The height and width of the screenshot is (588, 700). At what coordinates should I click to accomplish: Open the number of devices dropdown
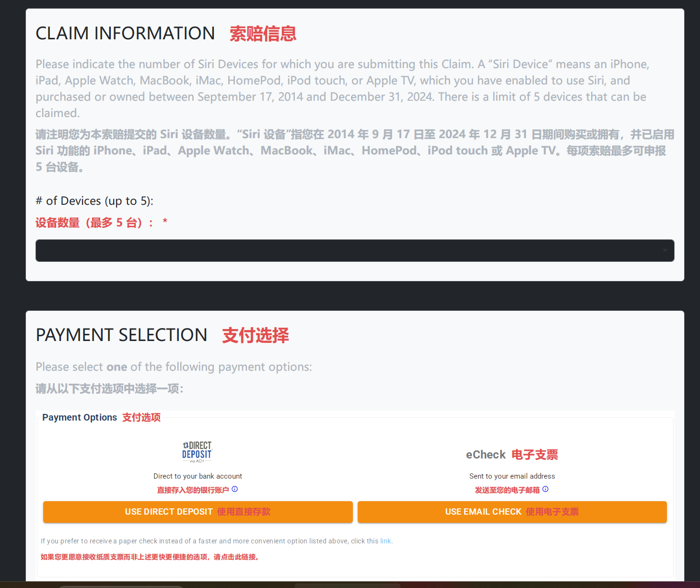tap(354, 250)
